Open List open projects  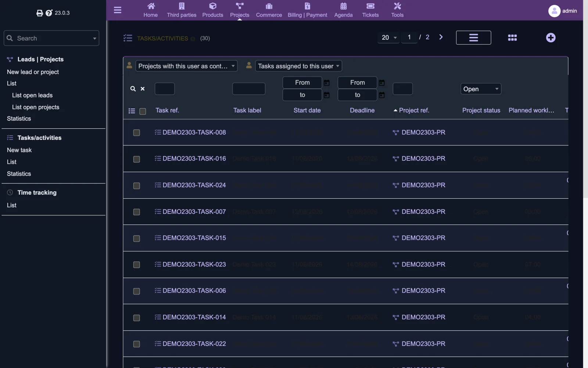[36, 107]
